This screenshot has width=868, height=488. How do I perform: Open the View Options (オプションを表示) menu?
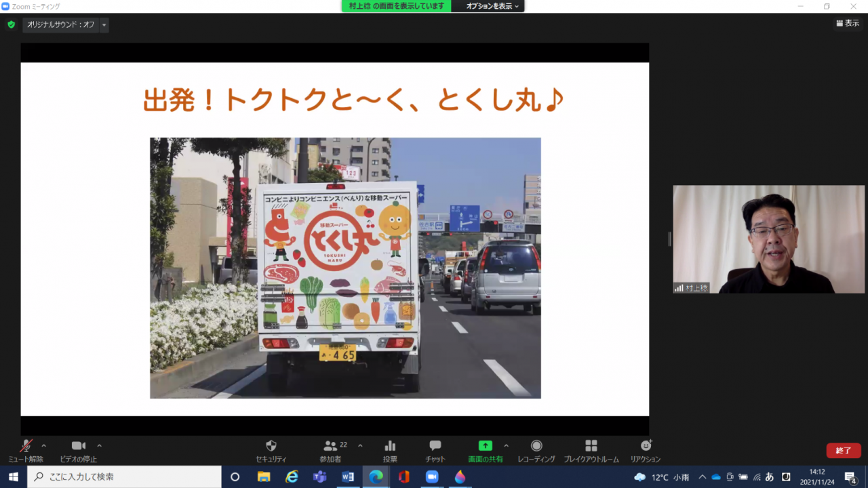[492, 6]
